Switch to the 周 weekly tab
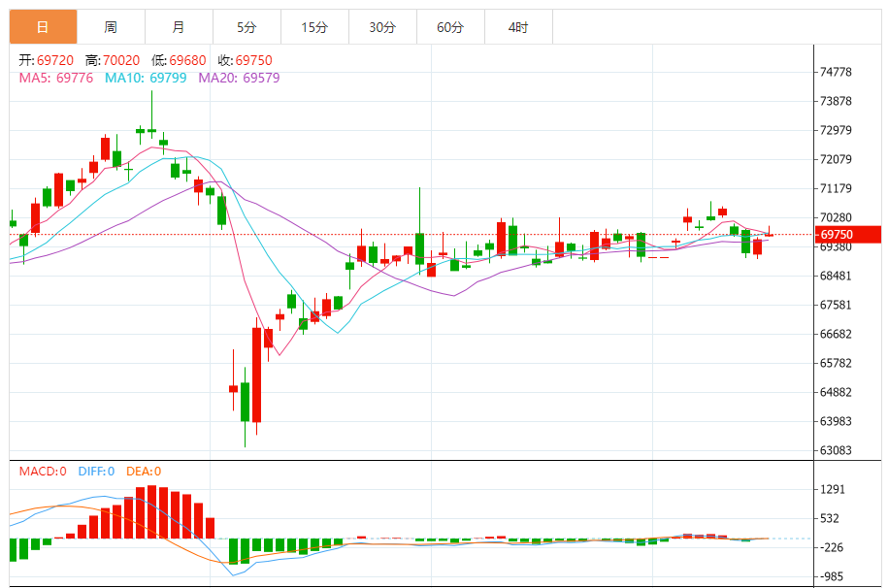 point(111,26)
